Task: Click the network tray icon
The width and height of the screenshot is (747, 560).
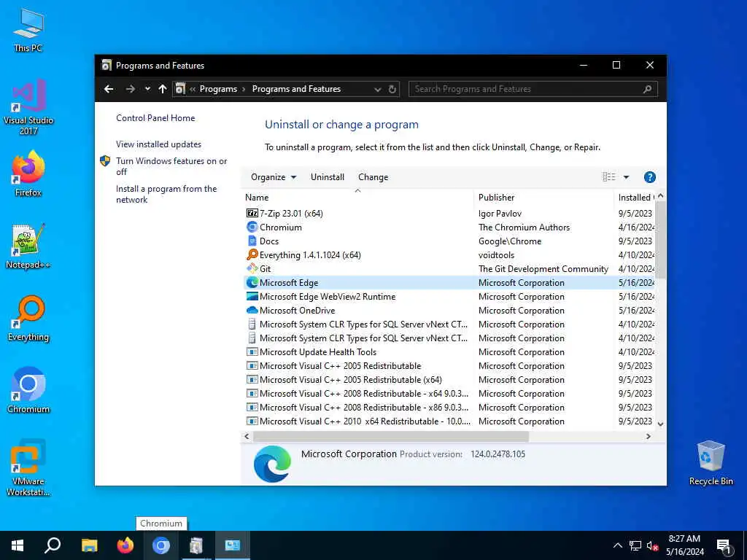Action: click(635, 545)
